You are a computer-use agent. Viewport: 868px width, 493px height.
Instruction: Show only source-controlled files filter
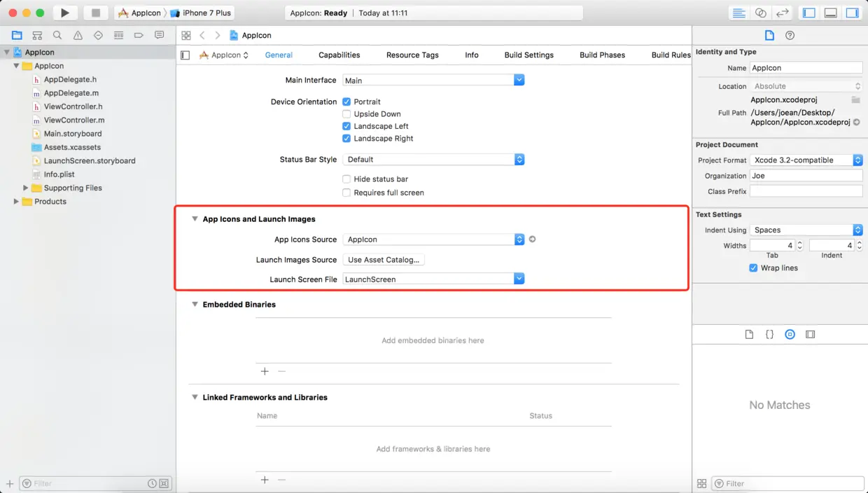pos(164,483)
